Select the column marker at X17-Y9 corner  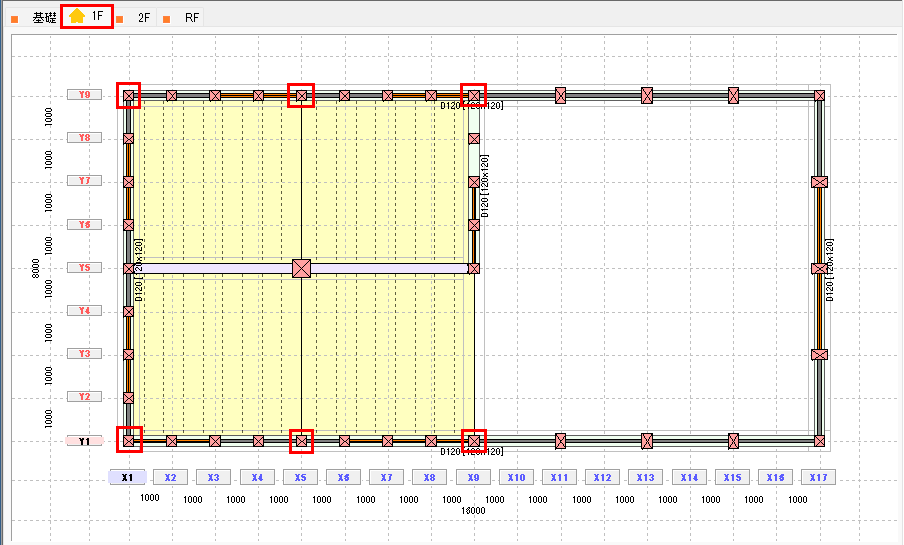[820, 95]
